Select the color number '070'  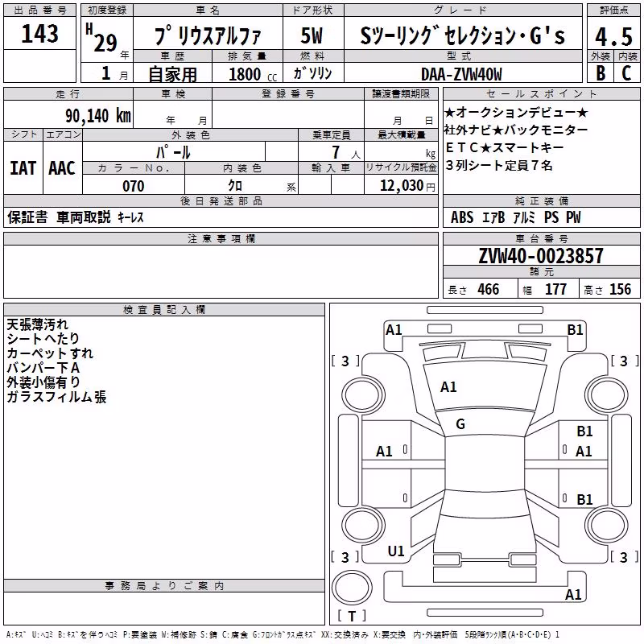coord(134,186)
